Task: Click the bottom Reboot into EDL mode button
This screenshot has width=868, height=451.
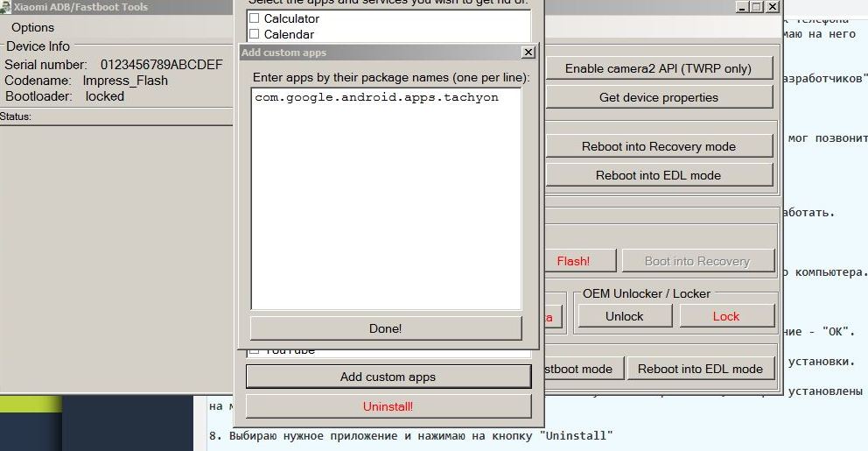Action: 700,369
